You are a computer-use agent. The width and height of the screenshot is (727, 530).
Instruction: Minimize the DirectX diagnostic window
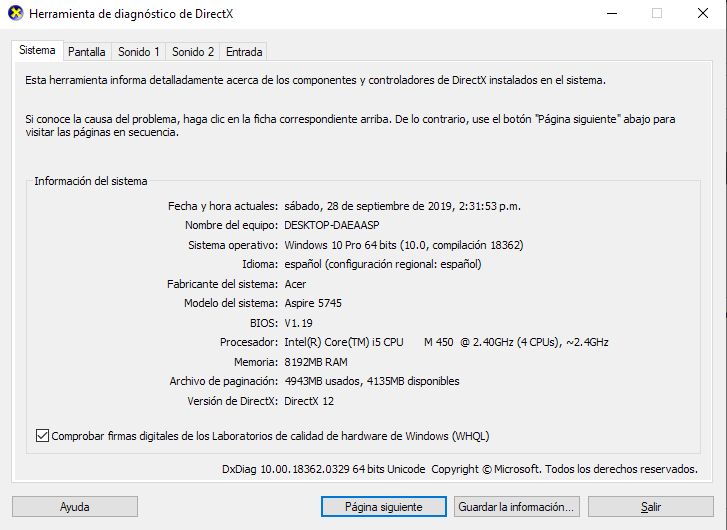coord(612,13)
